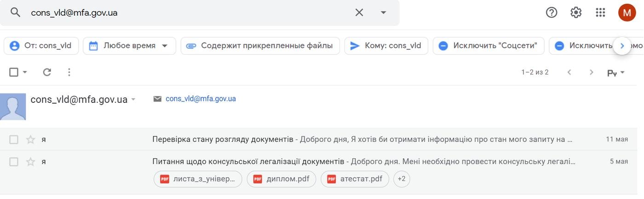644x199 pixels.
Task: Open the settings gear
Action: [576, 12]
